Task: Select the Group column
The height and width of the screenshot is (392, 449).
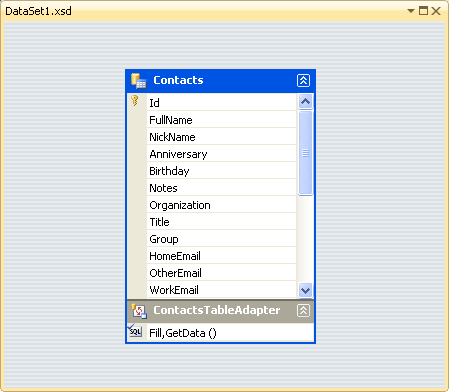Action: (x=221, y=238)
